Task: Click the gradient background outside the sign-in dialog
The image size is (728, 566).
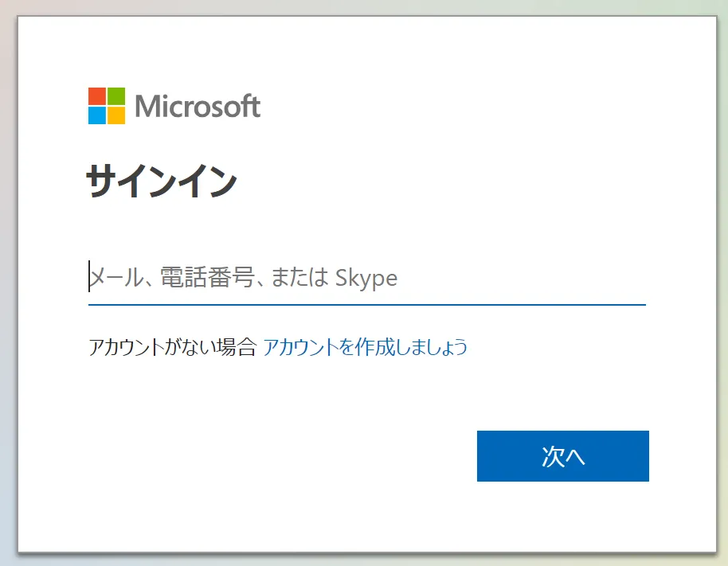Action: [722, 279]
